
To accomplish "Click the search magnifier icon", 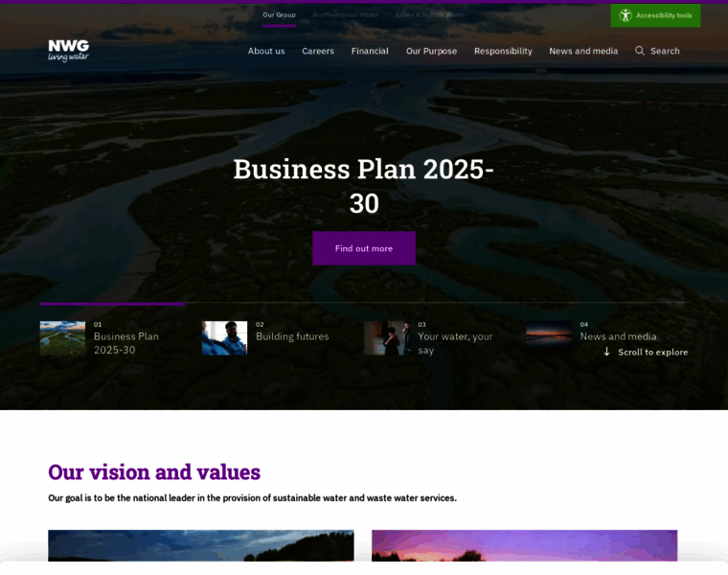I will tap(639, 51).
